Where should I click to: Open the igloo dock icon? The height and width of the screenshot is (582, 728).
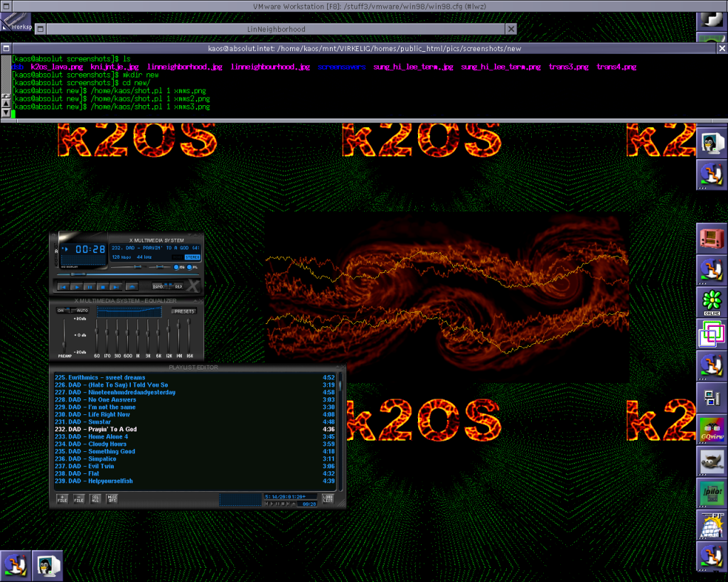click(712, 525)
